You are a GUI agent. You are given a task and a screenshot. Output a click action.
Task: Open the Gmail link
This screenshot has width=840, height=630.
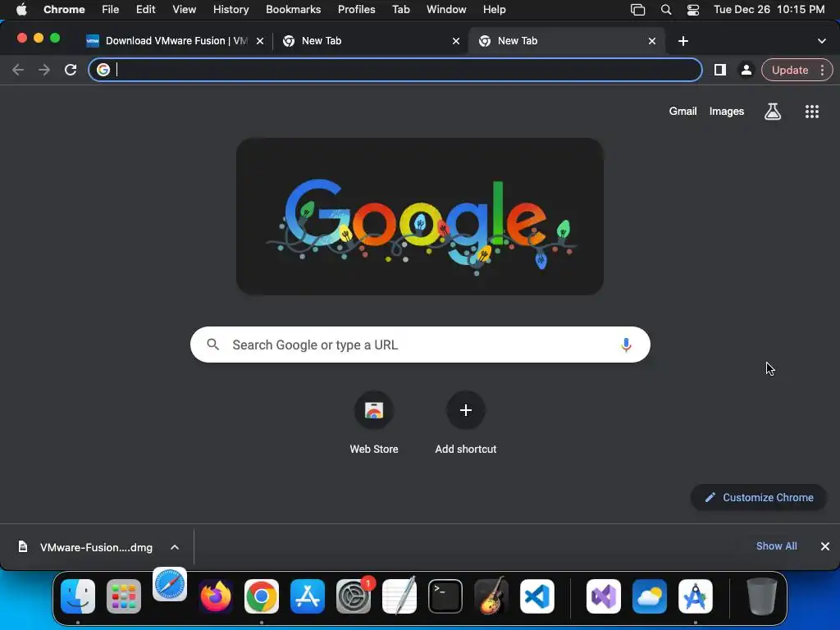point(682,112)
